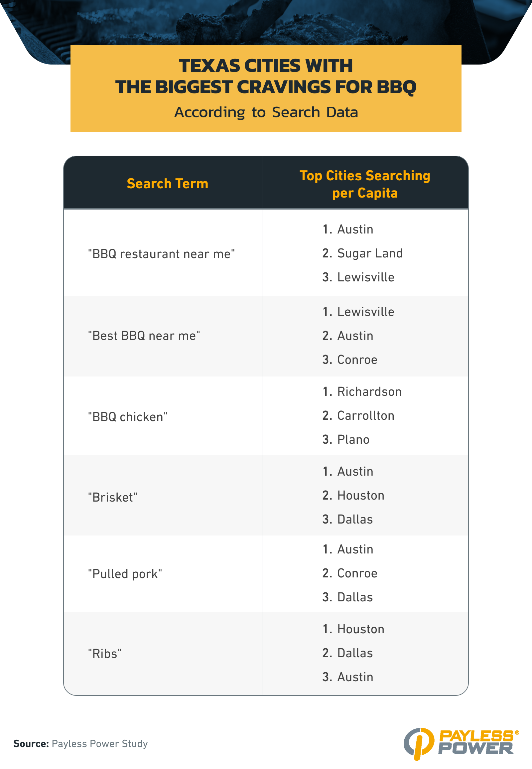Select the "Brisket" search term
This screenshot has height=769, width=532.
pos(113,497)
